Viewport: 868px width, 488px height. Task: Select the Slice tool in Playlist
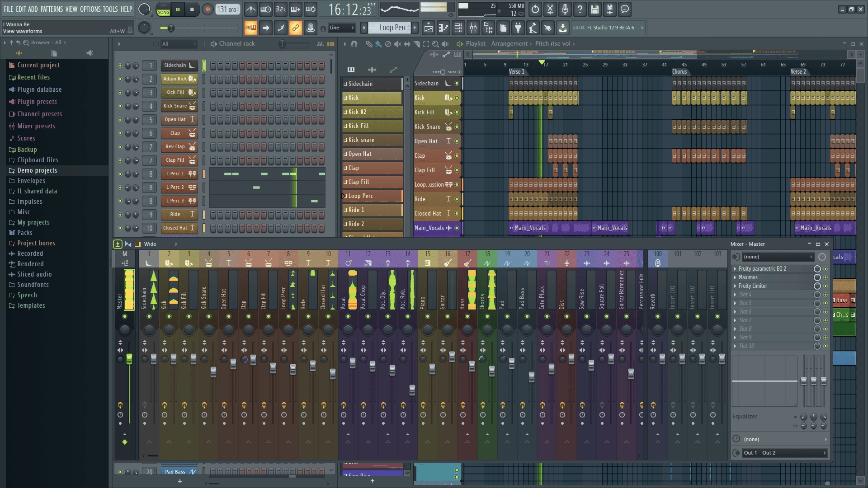416,44
